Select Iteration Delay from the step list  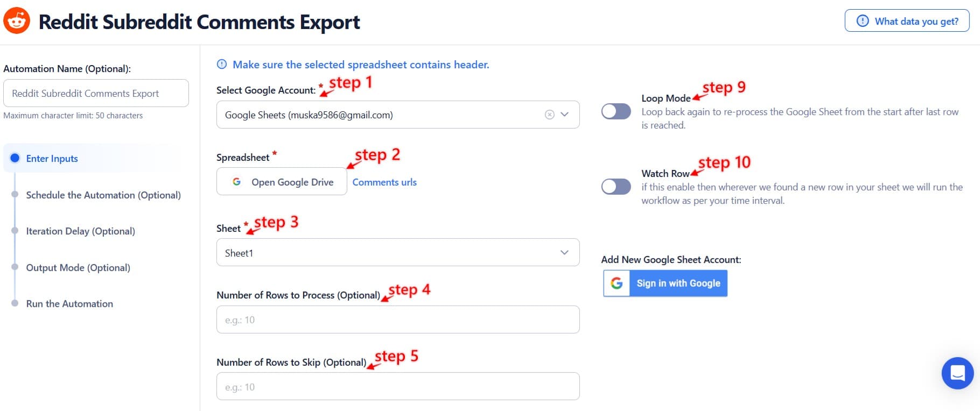point(81,231)
